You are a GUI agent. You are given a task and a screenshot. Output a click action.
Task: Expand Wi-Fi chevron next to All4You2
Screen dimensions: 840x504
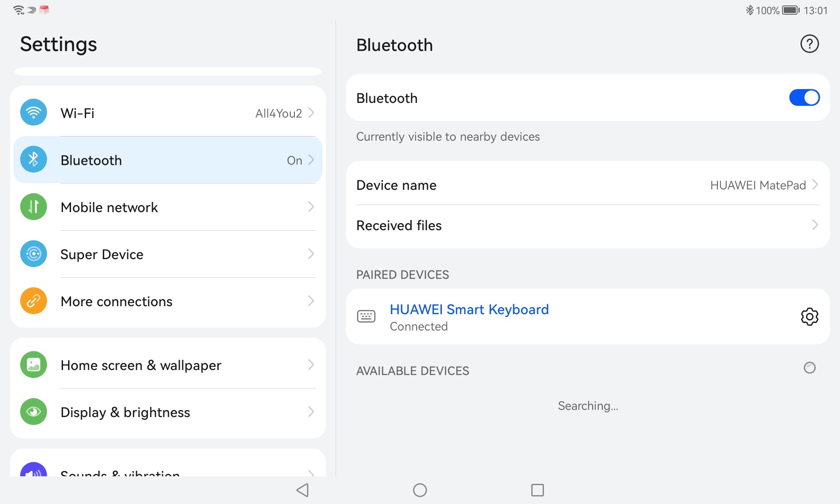(311, 113)
